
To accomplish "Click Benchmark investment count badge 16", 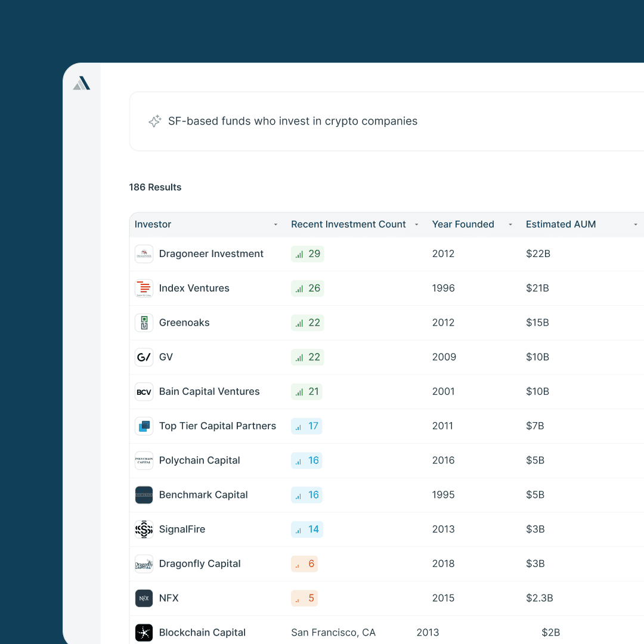I will [x=307, y=495].
